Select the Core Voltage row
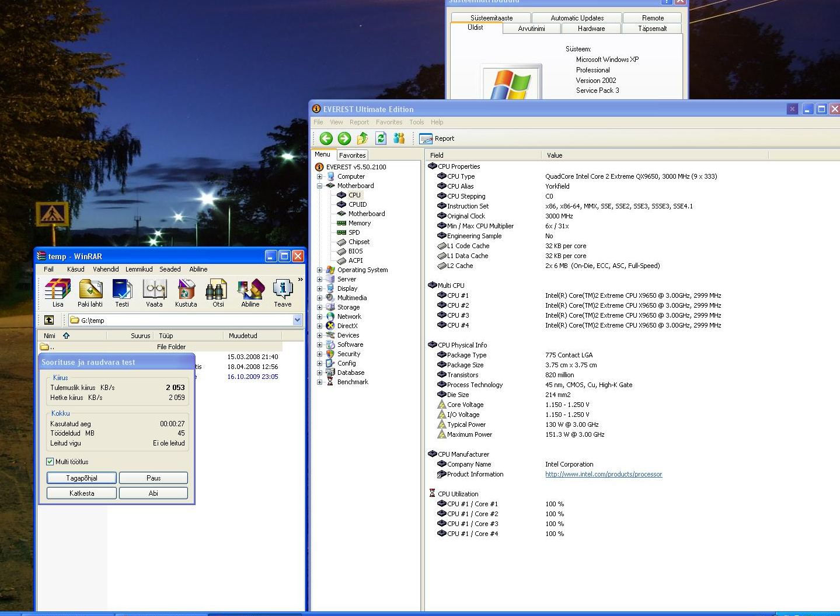 [514, 405]
